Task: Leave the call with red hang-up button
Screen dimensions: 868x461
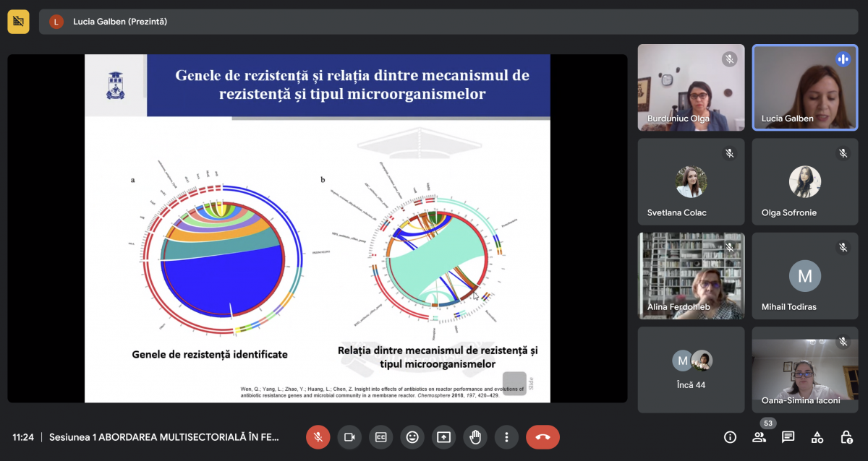Action: coord(542,437)
